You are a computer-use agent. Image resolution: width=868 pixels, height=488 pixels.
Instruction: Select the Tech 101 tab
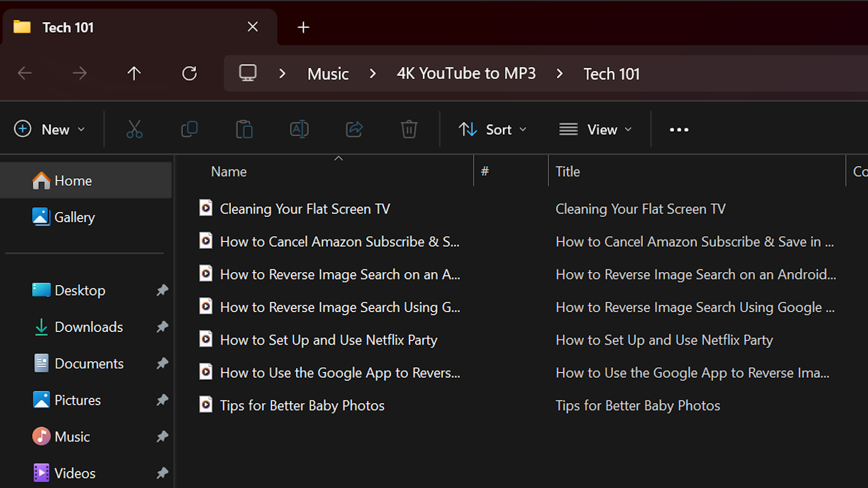coord(139,27)
